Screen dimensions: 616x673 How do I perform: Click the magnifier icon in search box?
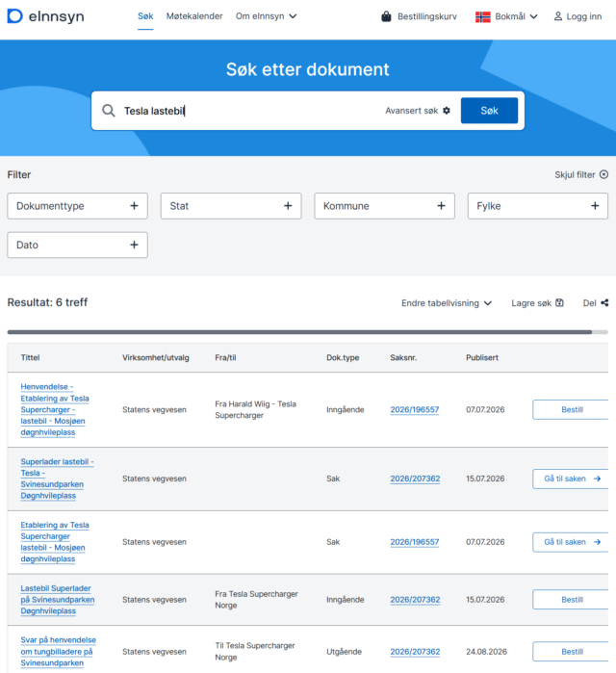[109, 111]
